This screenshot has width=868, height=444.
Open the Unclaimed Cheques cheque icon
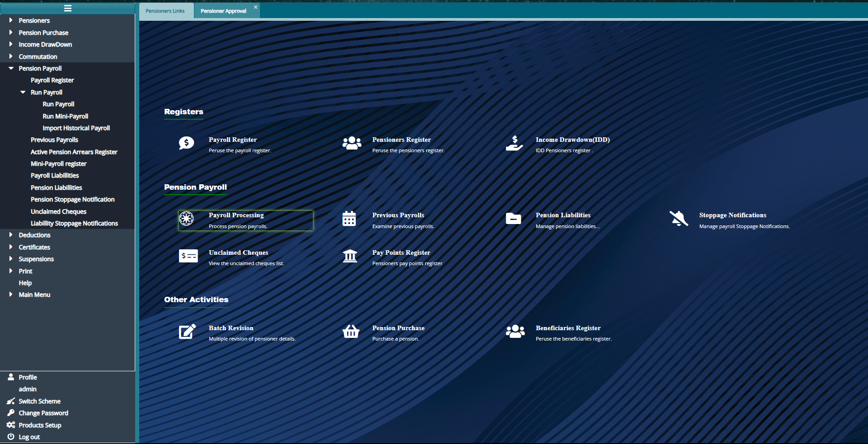(188, 256)
